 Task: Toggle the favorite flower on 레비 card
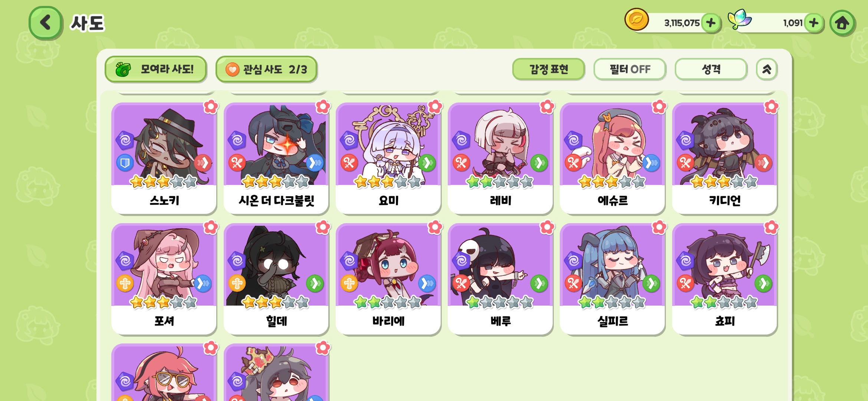pyautogui.click(x=547, y=107)
